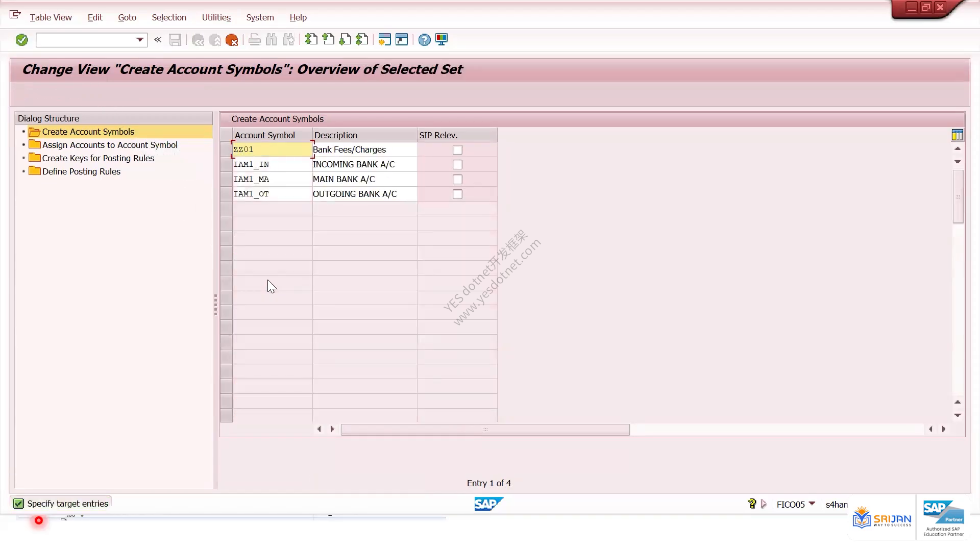Viewport: 980px width, 551px height.
Task: Click the Print icon in toolbar
Action: click(x=255, y=40)
